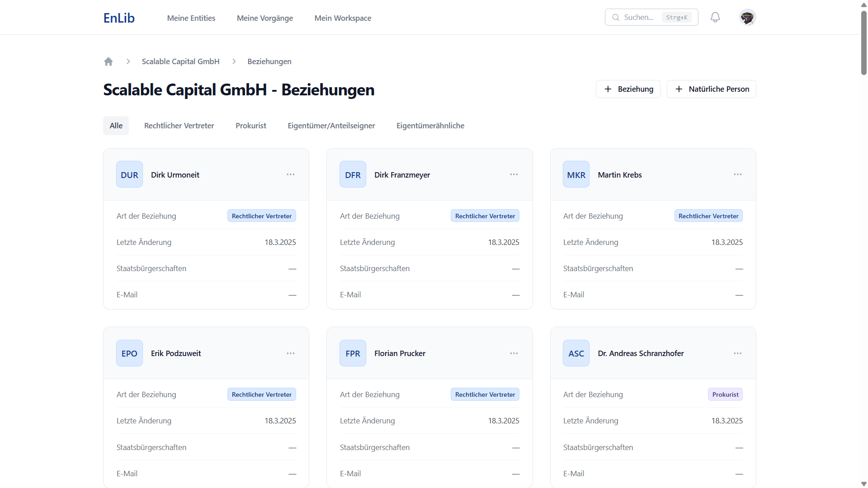Open Mein Workspace in the navigation
The height and width of the screenshot is (488, 868).
tap(343, 18)
